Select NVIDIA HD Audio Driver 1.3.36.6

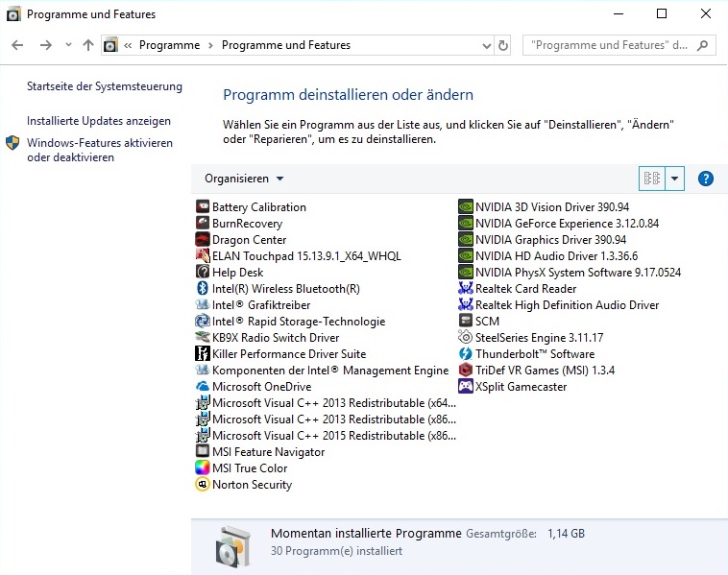tap(548, 255)
